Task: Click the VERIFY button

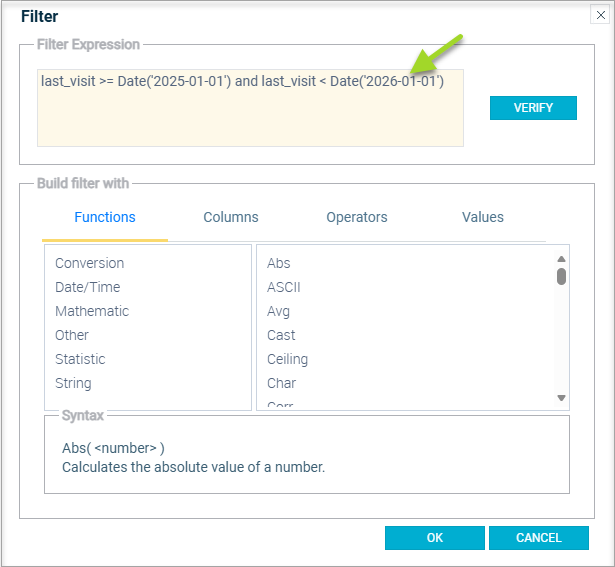Action: tap(533, 108)
